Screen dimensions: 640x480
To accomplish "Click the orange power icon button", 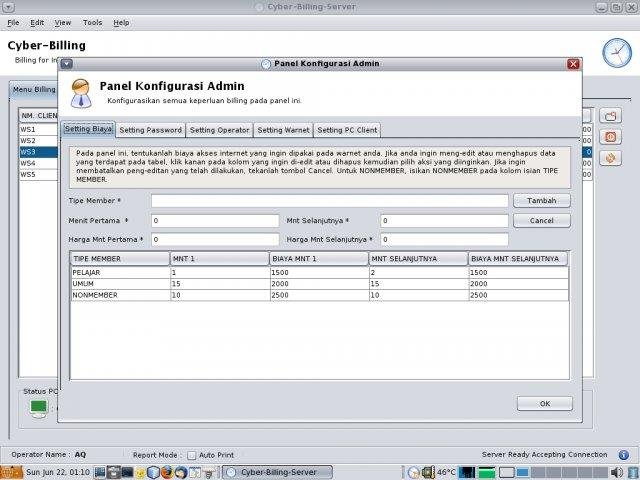I will (610, 137).
